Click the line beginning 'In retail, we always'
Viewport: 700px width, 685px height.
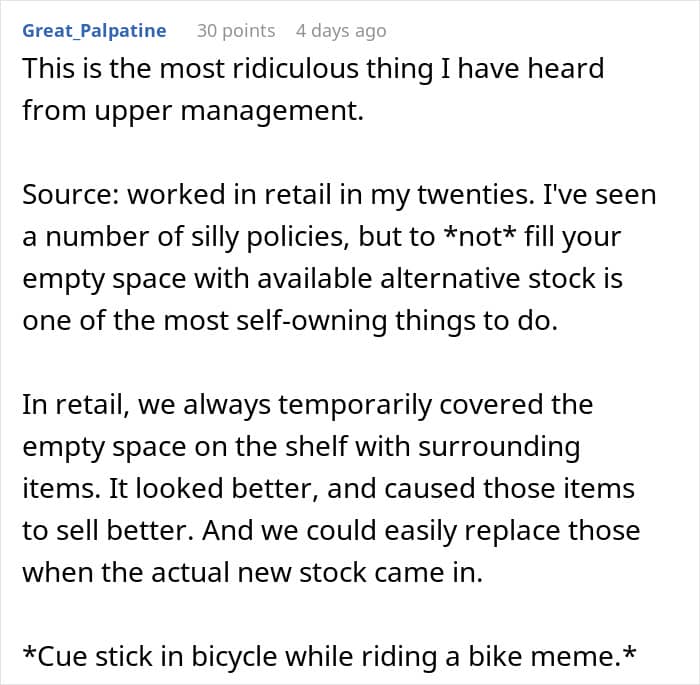coord(308,405)
